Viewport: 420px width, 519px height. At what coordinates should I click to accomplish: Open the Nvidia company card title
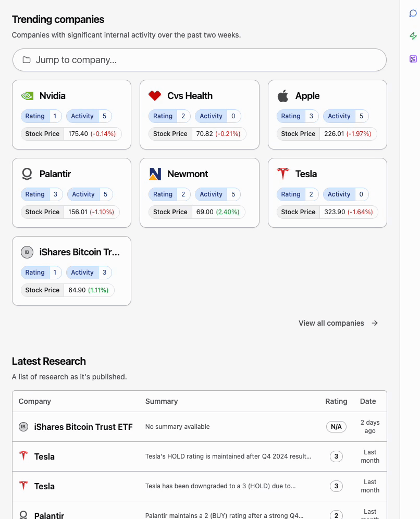(x=52, y=96)
